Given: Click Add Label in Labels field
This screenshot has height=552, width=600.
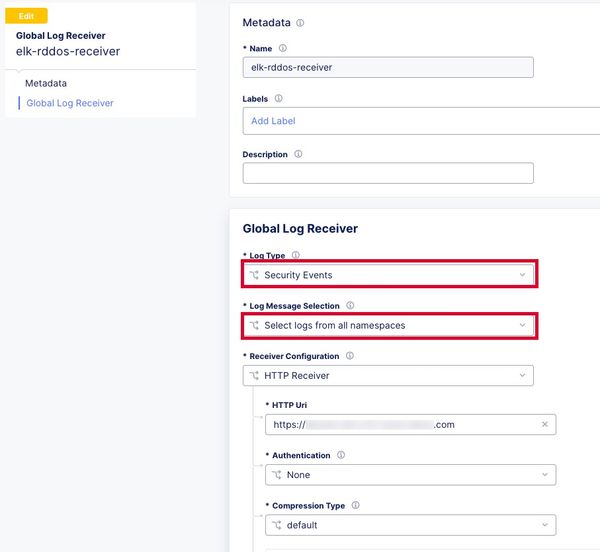Looking at the screenshot, I should (x=273, y=121).
